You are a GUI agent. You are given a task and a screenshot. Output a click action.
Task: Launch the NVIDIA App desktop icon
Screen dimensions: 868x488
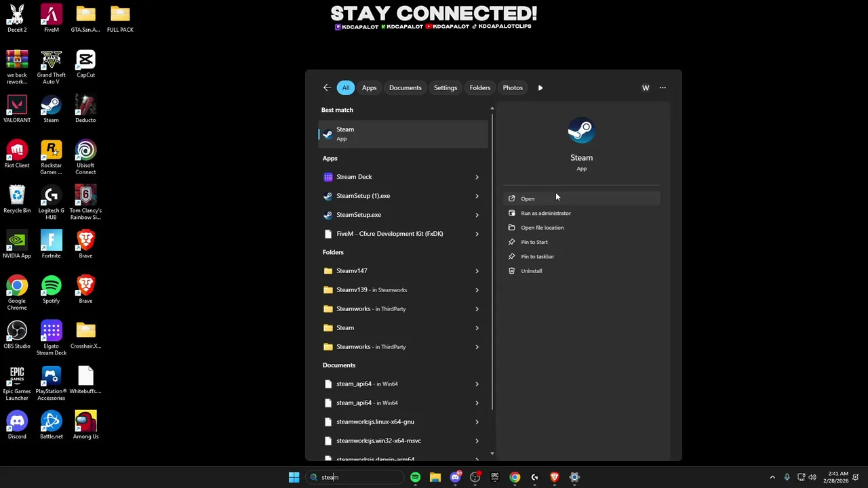[17, 245]
